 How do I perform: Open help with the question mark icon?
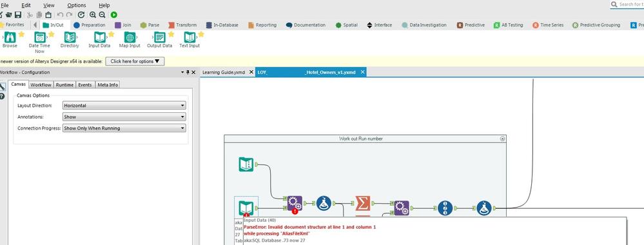click(x=3, y=96)
